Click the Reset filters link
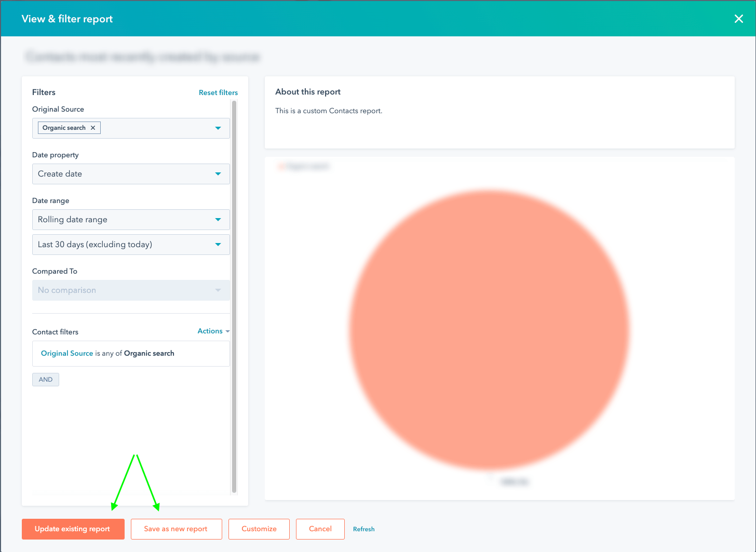This screenshot has width=756, height=552. pyautogui.click(x=218, y=92)
